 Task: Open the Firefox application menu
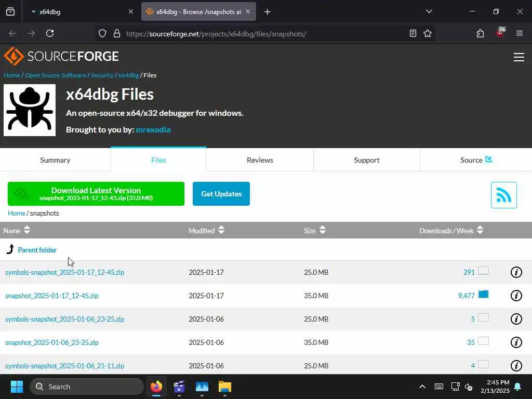[520, 34]
